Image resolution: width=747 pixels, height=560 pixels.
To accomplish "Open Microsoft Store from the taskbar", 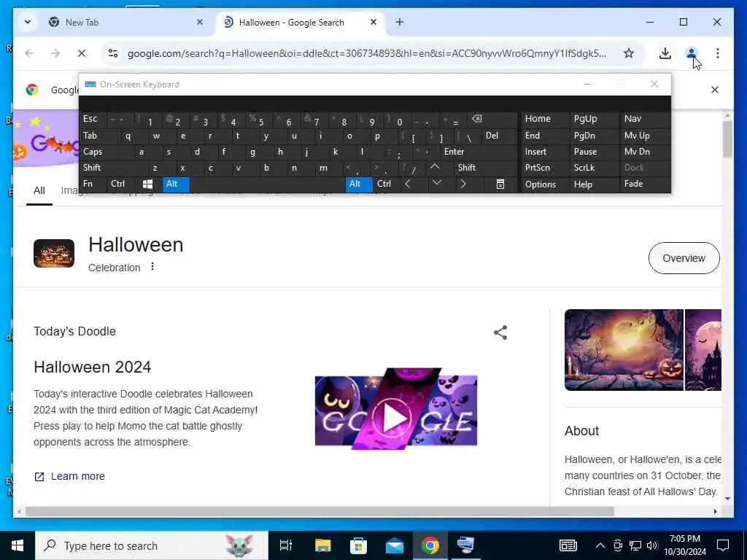I will [358, 545].
